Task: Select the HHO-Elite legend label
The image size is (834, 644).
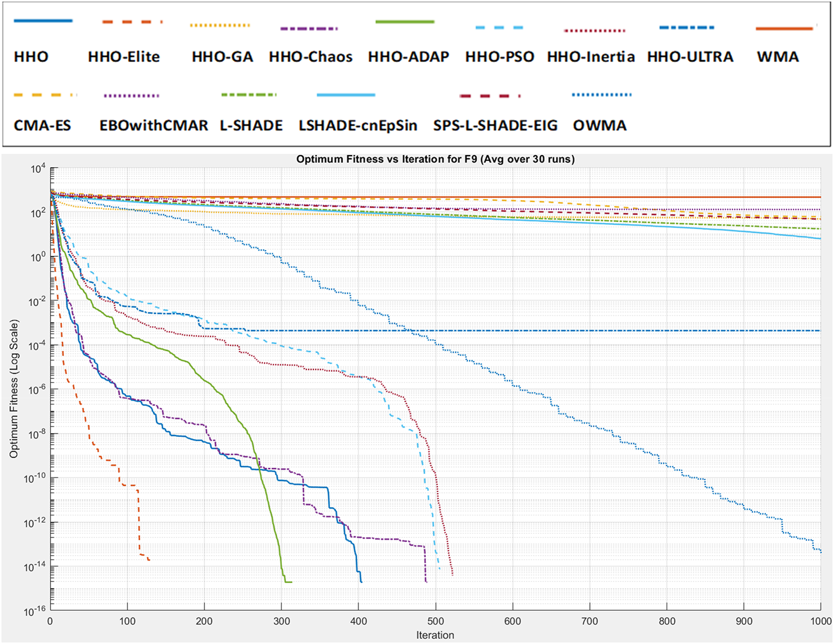Action: tap(124, 57)
